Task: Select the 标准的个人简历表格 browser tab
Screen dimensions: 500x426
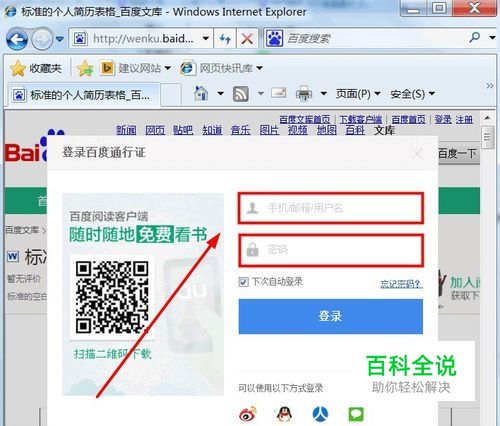Action: point(83,95)
